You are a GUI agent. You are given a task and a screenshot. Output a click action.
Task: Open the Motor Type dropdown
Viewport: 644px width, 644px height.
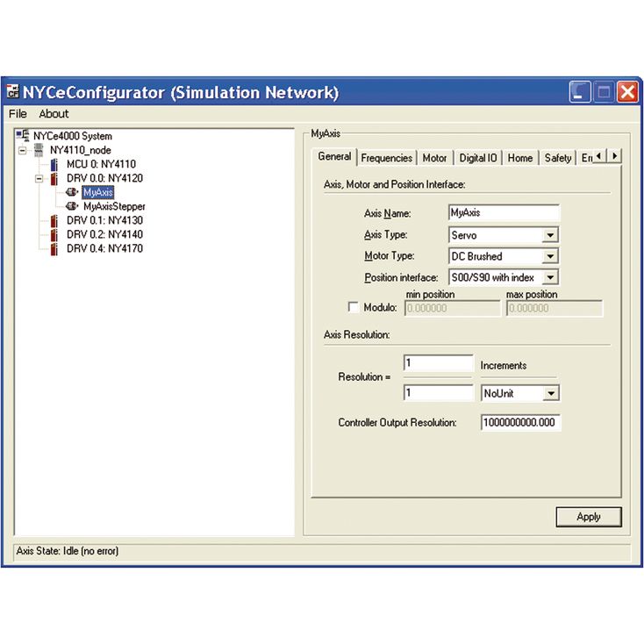click(550, 256)
